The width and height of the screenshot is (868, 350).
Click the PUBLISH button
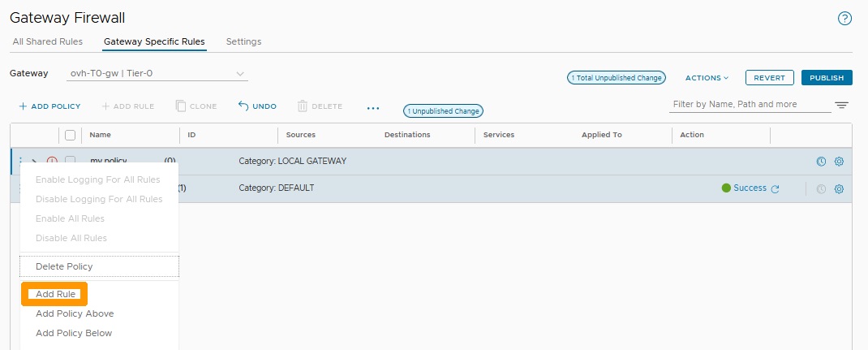(827, 78)
